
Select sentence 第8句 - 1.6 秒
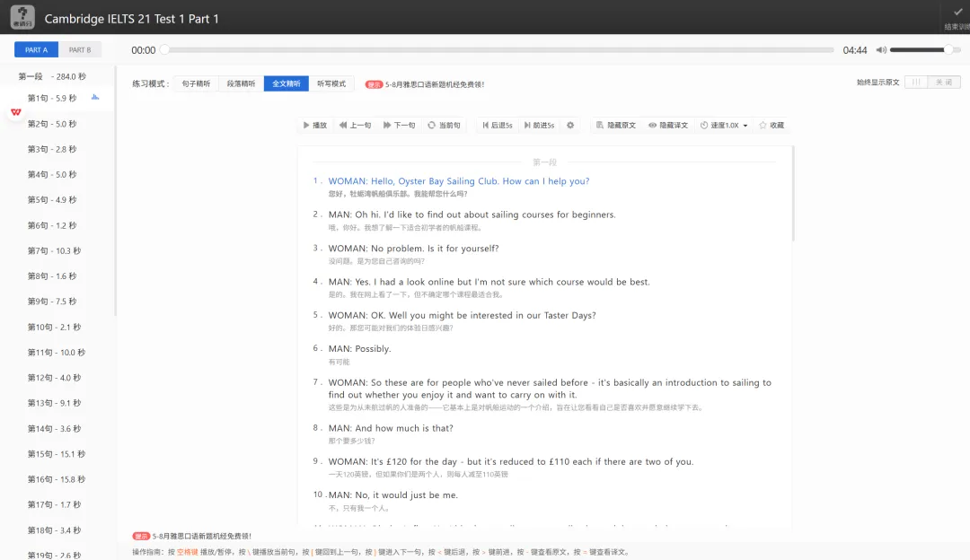pos(52,276)
